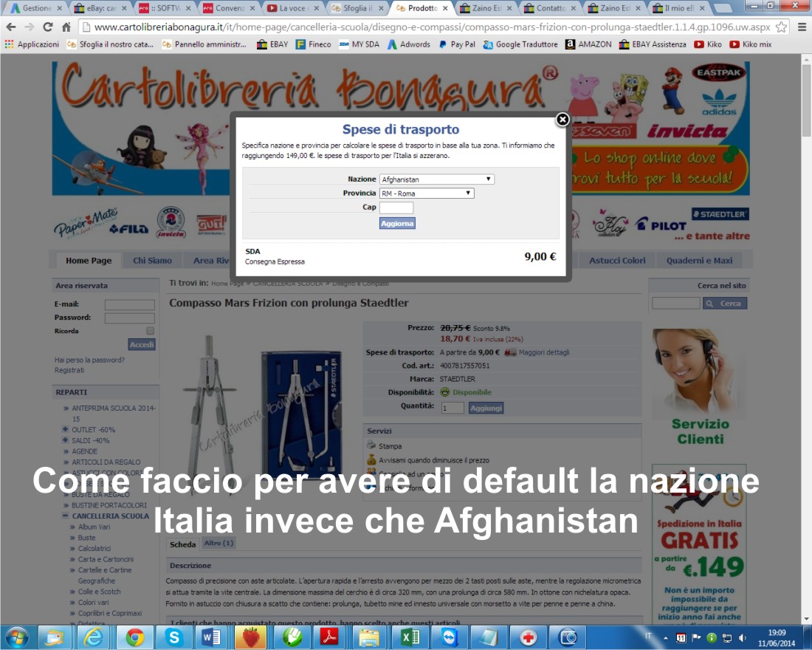Click the Cap input field

pos(396,208)
